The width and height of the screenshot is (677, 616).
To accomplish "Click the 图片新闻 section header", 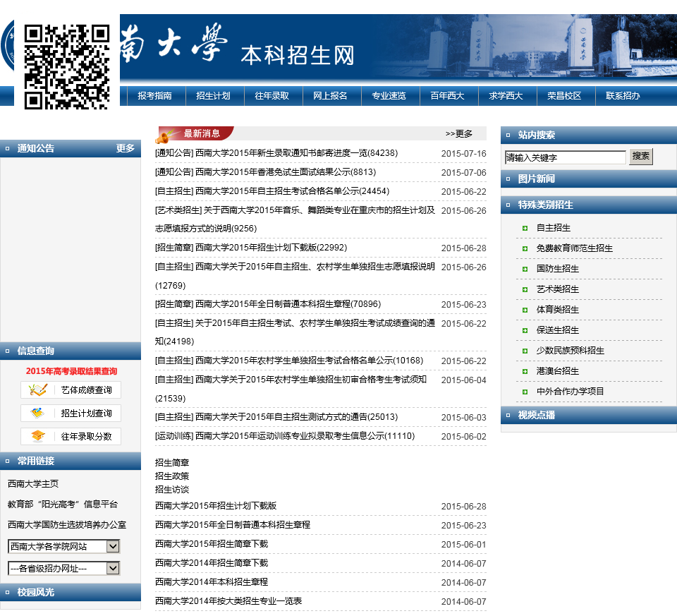I will pyautogui.click(x=588, y=179).
